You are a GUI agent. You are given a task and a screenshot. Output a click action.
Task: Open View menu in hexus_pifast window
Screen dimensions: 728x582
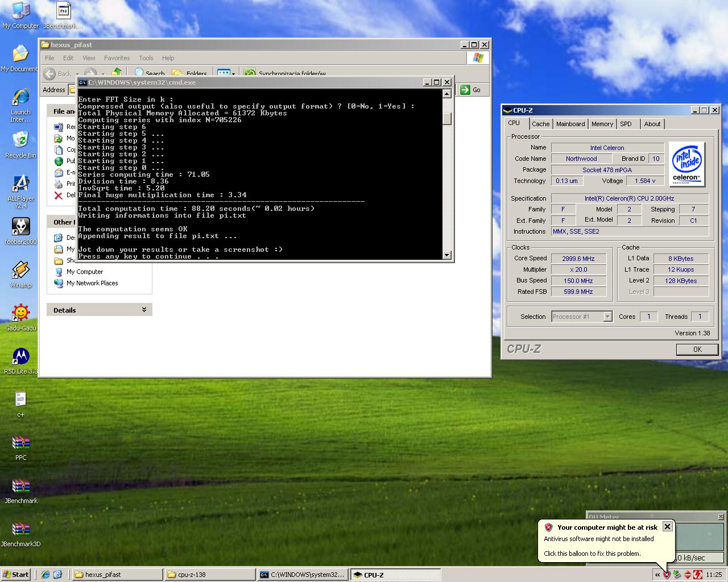(89, 58)
